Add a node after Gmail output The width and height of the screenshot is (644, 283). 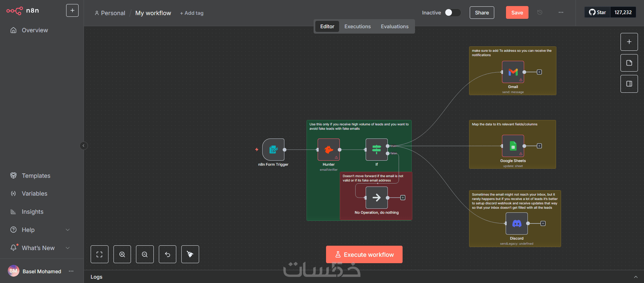[x=539, y=72]
